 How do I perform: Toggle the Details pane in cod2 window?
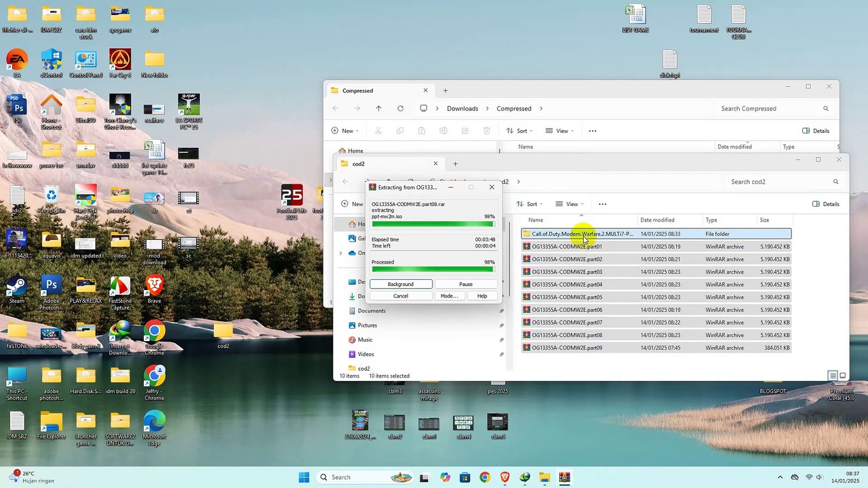click(x=825, y=204)
